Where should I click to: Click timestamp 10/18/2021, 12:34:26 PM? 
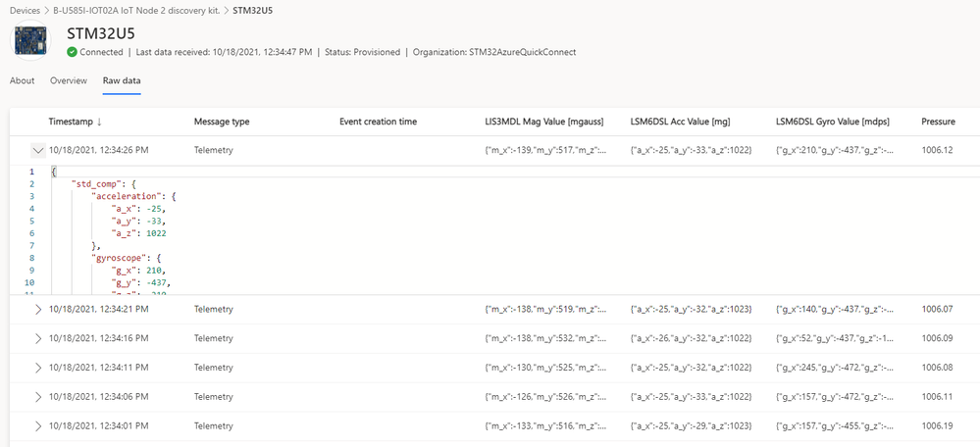[x=99, y=150]
